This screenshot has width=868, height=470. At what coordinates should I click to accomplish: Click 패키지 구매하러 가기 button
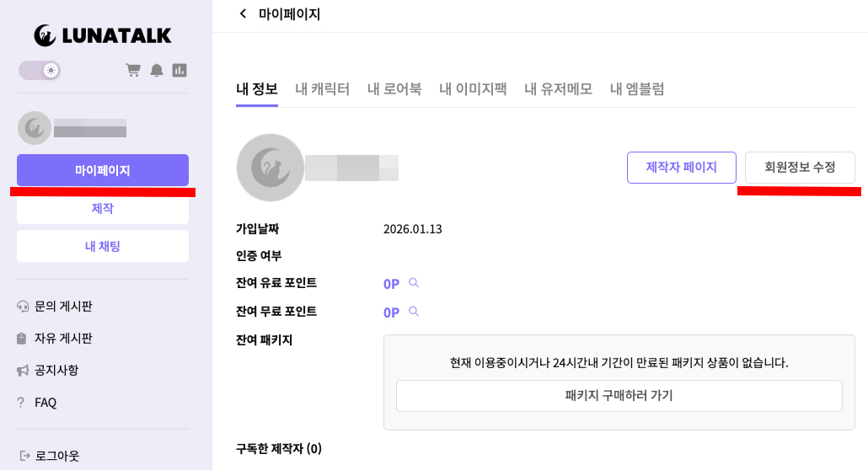pos(619,395)
